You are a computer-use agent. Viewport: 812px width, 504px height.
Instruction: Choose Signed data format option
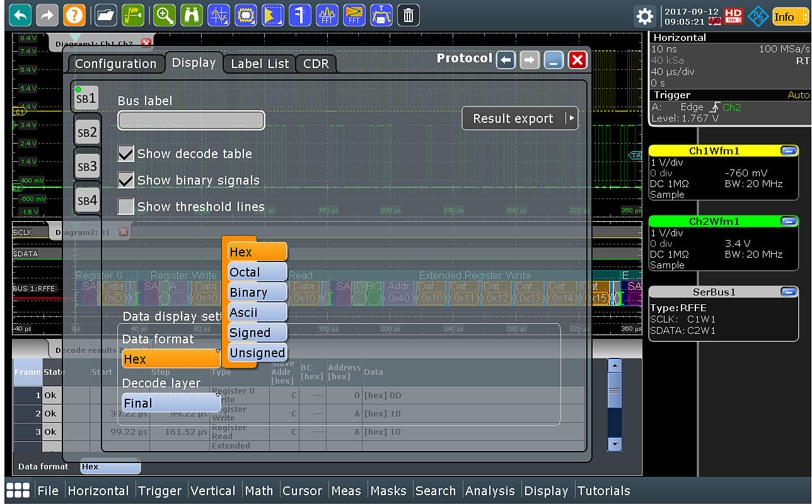point(257,333)
